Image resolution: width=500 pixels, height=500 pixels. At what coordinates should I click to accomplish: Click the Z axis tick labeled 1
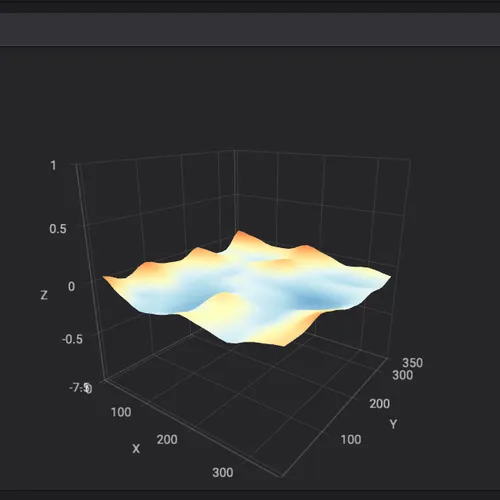tap(53, 165)
